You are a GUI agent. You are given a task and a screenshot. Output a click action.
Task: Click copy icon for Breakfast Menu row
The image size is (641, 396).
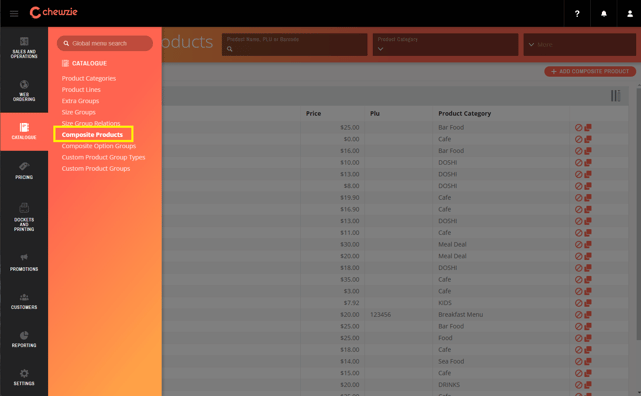[x=588, y=315]
